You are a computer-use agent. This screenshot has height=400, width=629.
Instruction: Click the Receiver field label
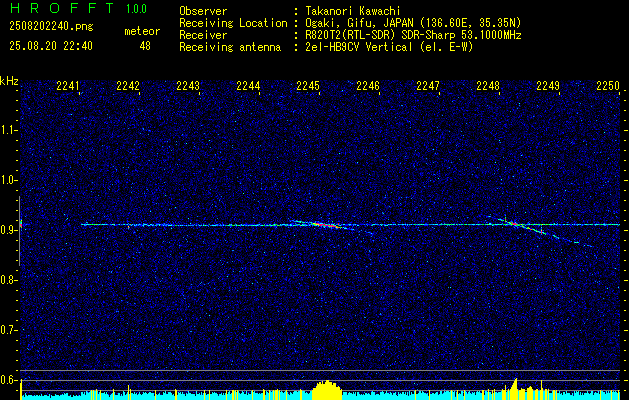203,35
